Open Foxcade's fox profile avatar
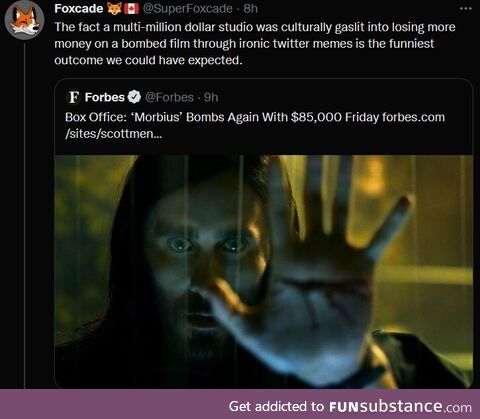 click(24, 20)
